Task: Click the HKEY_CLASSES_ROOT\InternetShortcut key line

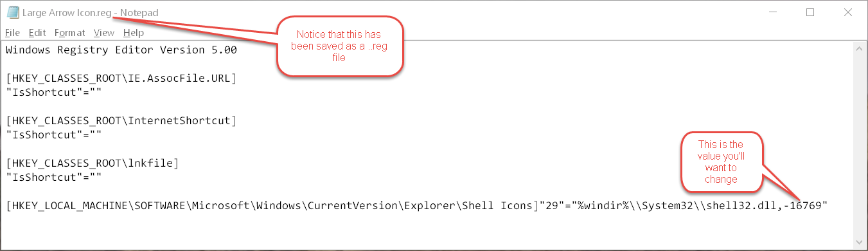Action: pos(121,120)
